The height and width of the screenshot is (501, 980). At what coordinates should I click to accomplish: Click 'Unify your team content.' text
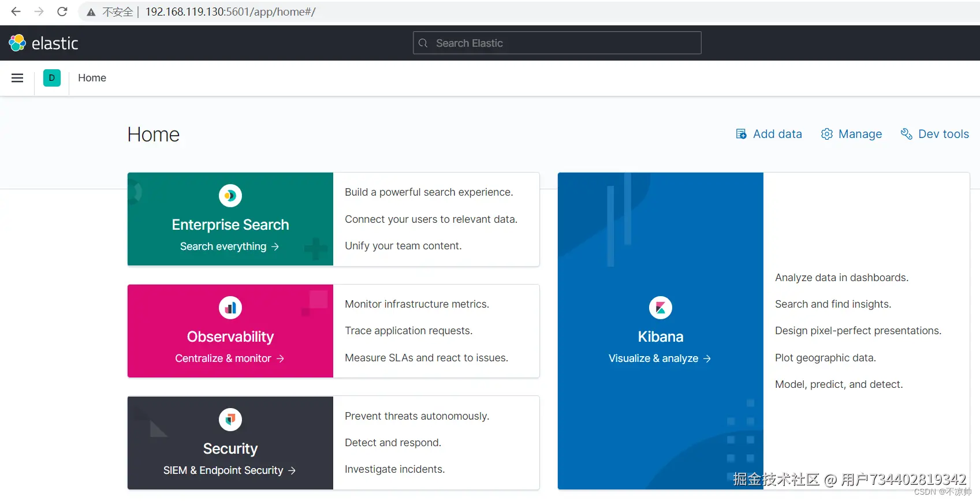point(403,246)
